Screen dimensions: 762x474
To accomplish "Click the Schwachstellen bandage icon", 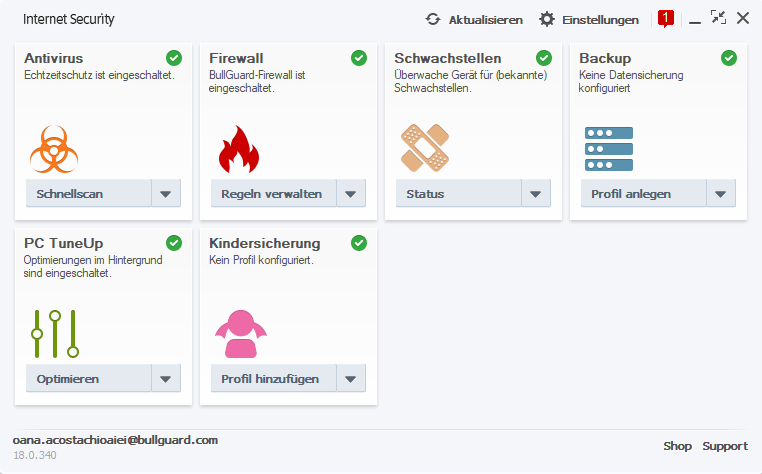I will tap(424, 149).
